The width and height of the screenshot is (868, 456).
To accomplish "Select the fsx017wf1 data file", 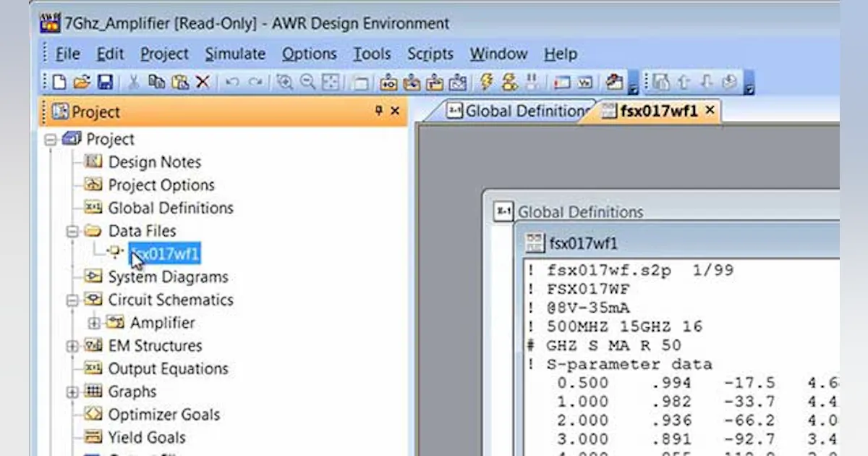I will 164,253.
